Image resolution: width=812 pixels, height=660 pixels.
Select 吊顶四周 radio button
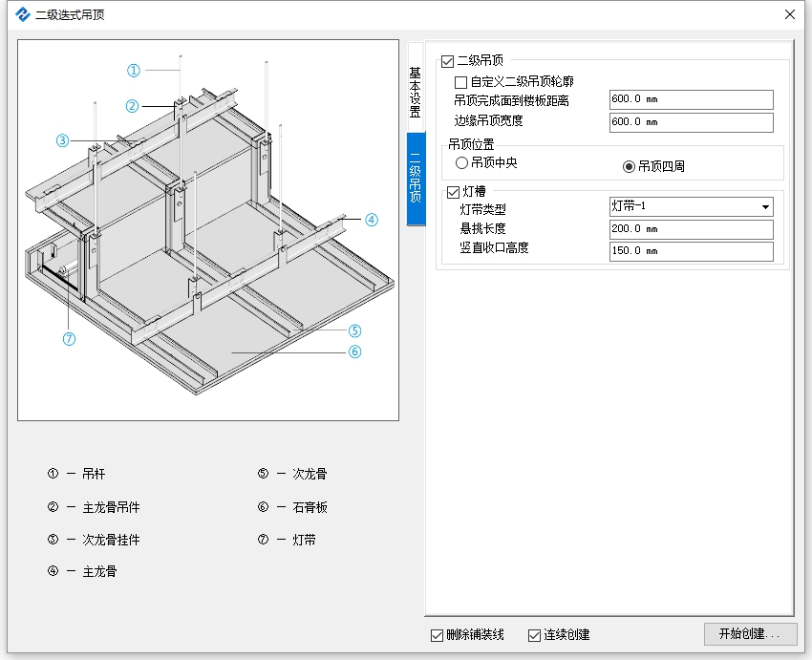coord(629,167)
